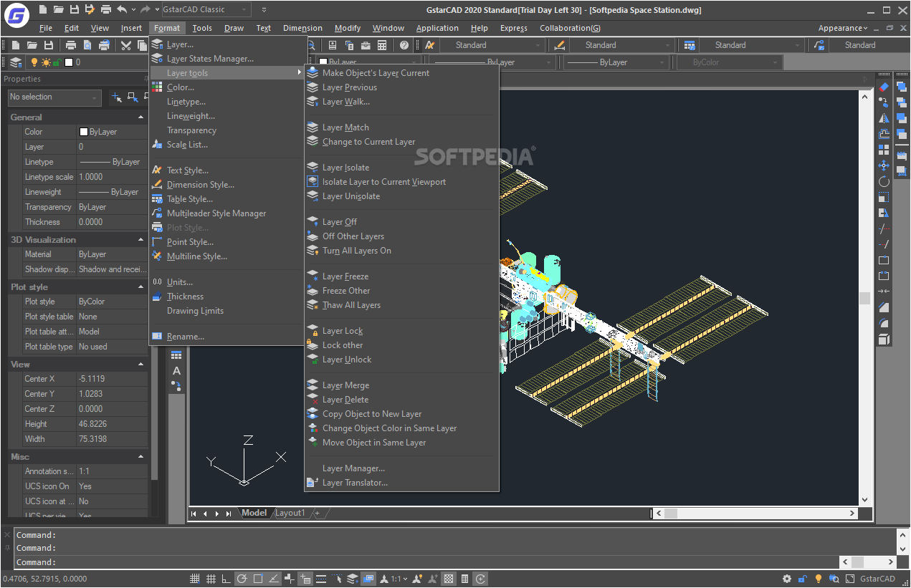Click the Layer Properties Manager icon
The height and width of the screenshot is (588, 911).
pos(16,62)
